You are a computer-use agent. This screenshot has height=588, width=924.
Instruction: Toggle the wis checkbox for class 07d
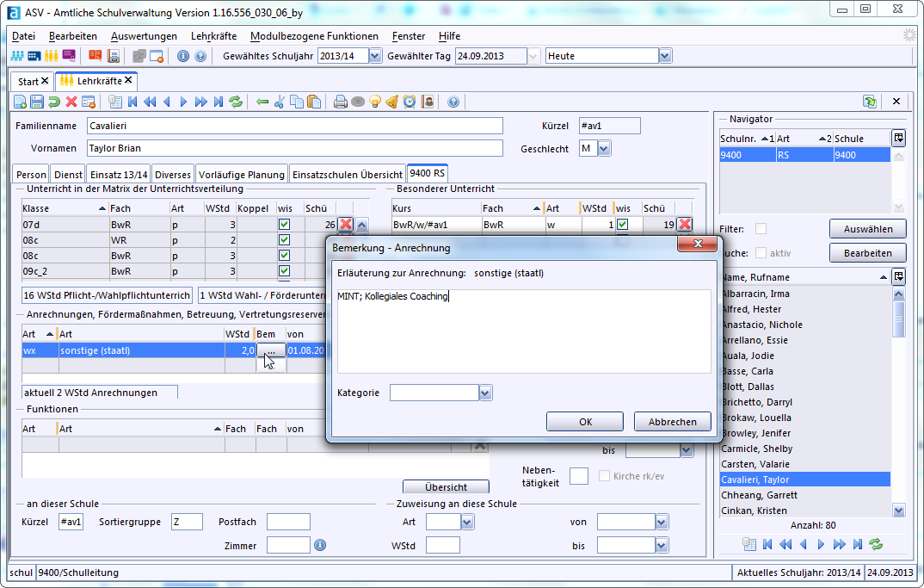coord(284,225)
